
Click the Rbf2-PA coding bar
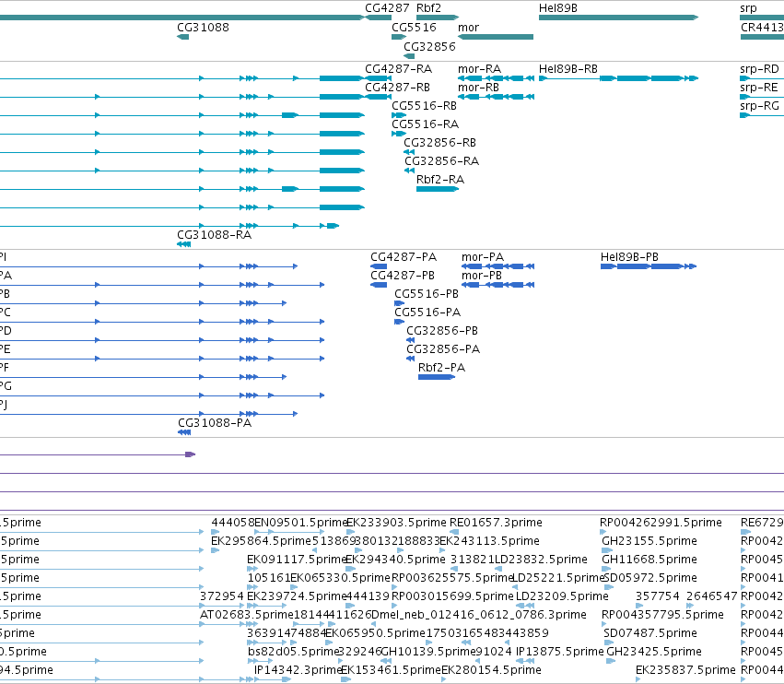point(437,377)
